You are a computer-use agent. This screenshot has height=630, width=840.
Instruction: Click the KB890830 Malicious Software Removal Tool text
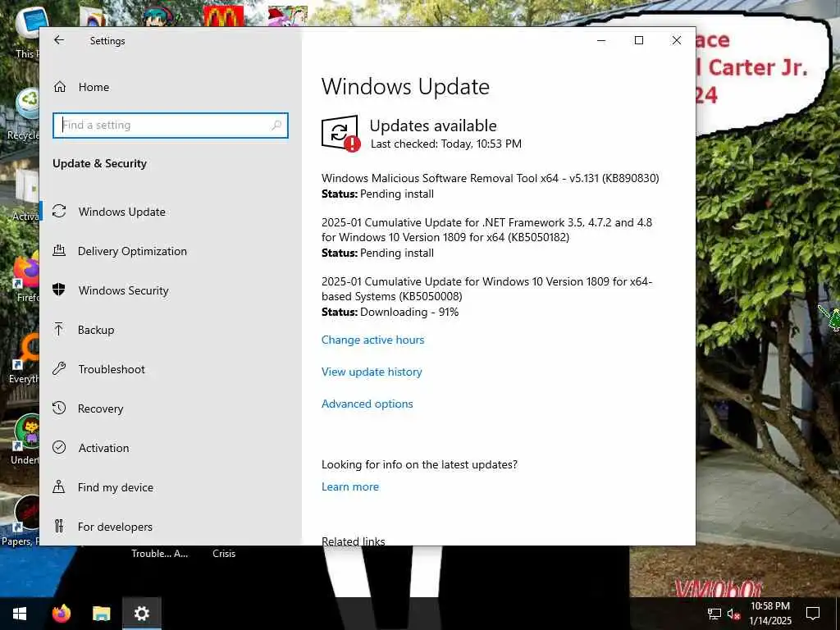[x=491, y=178]
